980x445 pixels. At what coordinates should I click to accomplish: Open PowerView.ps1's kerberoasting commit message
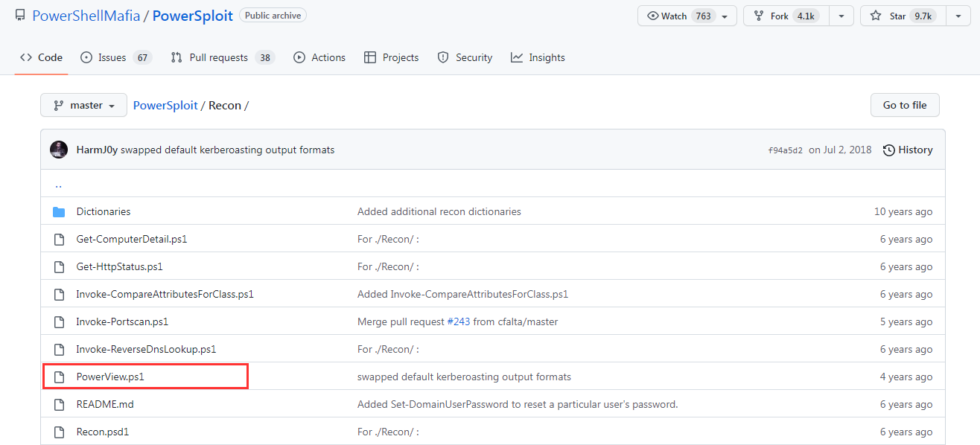tap(464, 377)
